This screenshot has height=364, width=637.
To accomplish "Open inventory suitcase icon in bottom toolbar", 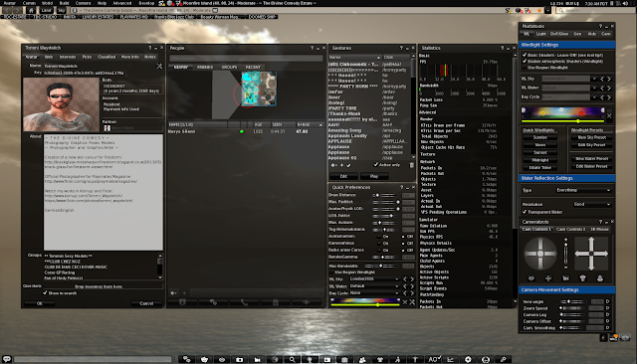I will tap(344, 359).
